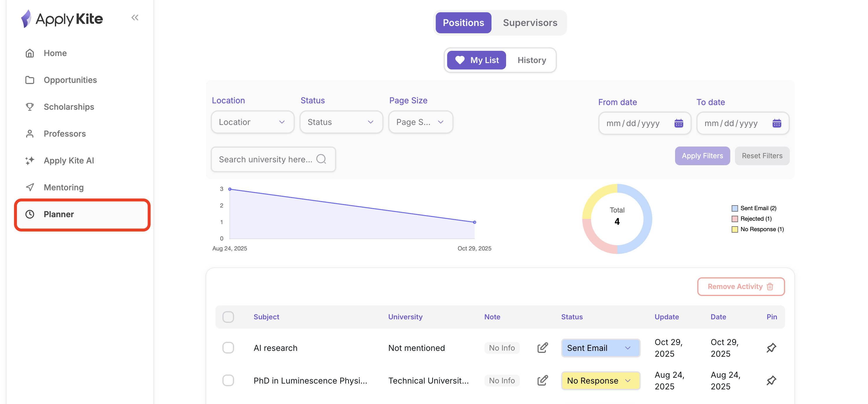Select all rows using the header checkbox
This screenshot has width=868, height=404.
tap(229, 317)
